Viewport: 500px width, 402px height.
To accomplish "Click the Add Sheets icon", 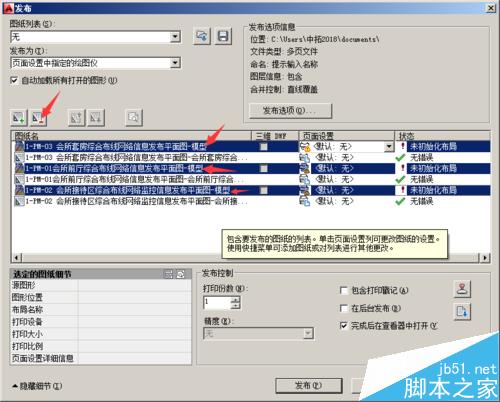I will coord(19,118).
